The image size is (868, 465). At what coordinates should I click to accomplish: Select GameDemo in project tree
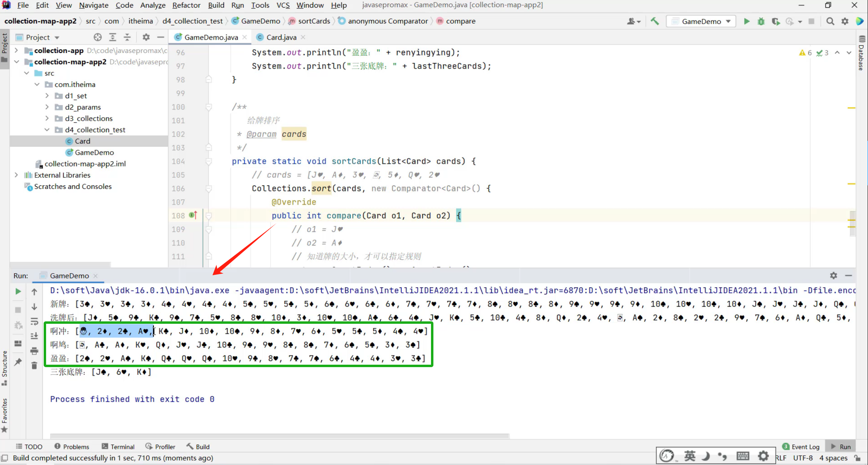(x=94, y=152)
